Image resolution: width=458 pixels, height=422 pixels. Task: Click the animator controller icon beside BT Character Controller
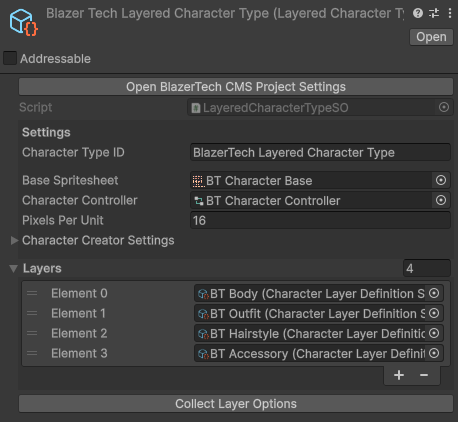199,201
